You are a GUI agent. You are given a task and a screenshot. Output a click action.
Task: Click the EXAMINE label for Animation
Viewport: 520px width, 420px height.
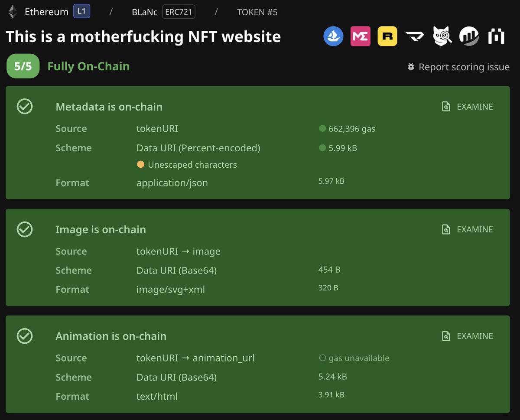(x=475, y=336)
